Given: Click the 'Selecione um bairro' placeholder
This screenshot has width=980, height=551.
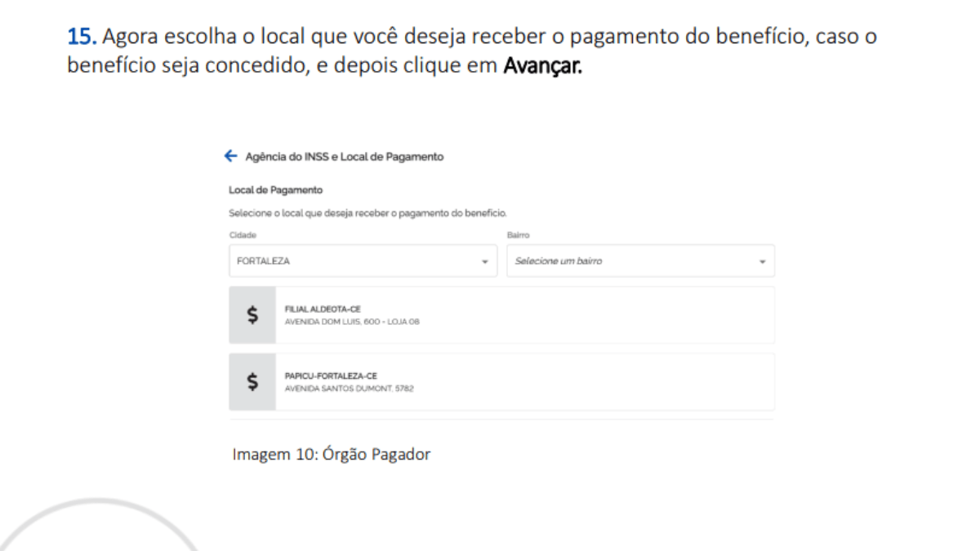Looking at the screenshot, I should point(559,262).
